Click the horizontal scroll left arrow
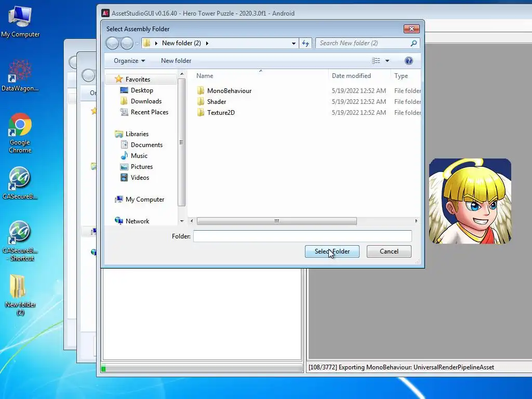Viewport: 532px width, 399px height. (x=192, y=221)
